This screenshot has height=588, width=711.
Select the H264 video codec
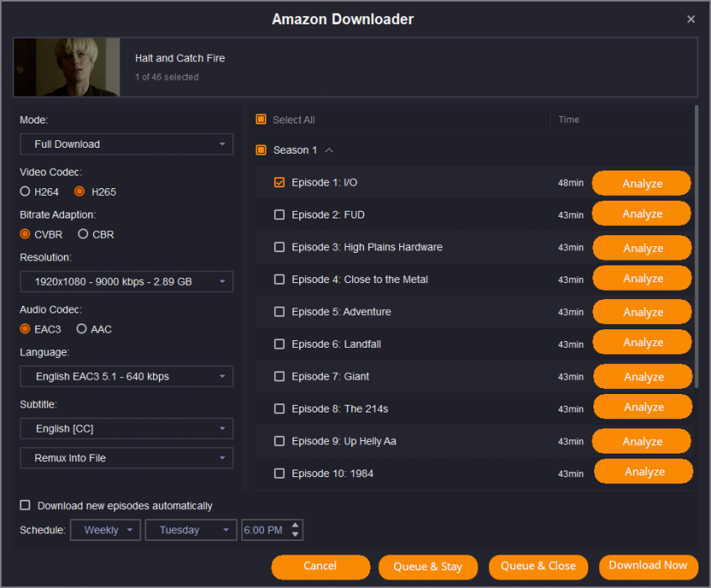[x=25, y=192]
